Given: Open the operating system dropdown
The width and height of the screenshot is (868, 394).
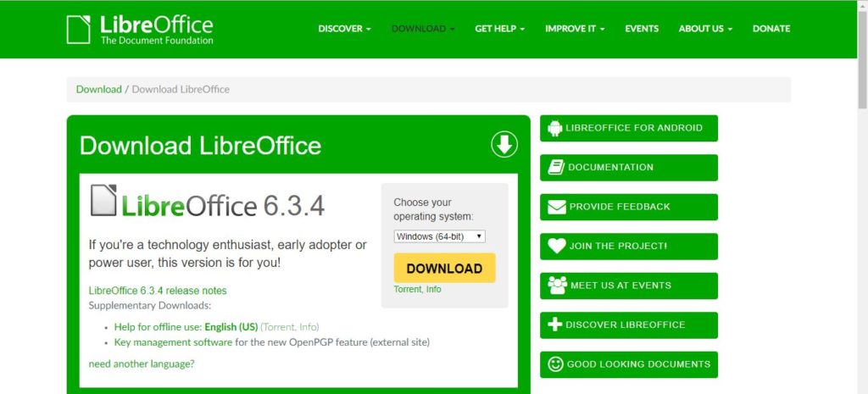Looking at the screenshot, I should coord(440,236).
